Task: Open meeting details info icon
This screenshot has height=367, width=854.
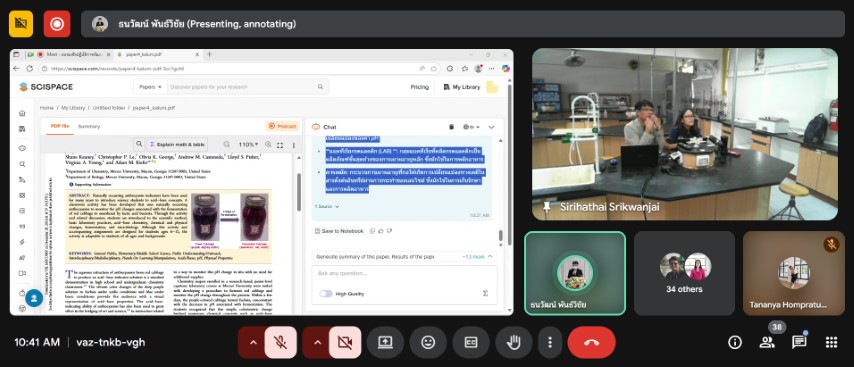Action: pyautogui.click(x=735, y=342)
